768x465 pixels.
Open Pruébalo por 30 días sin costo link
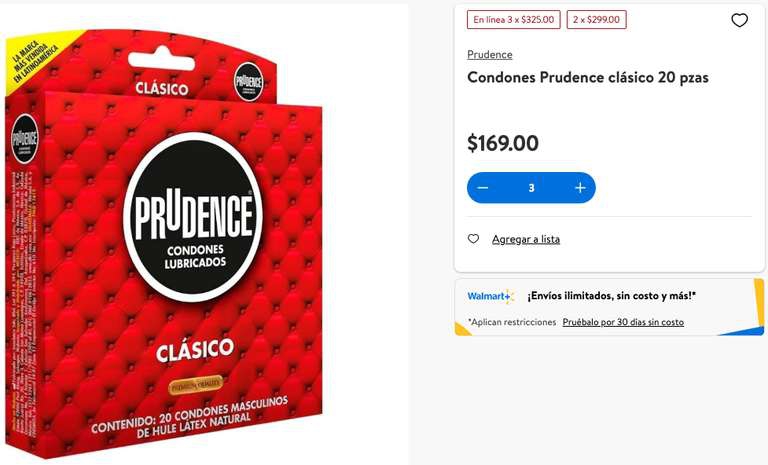(623, 322)
